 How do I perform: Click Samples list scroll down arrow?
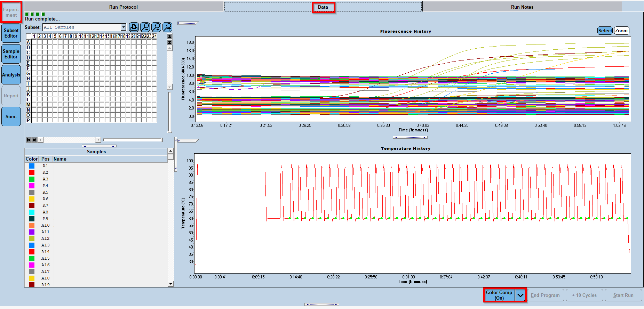pyautogui.click(x=170, y=284)
